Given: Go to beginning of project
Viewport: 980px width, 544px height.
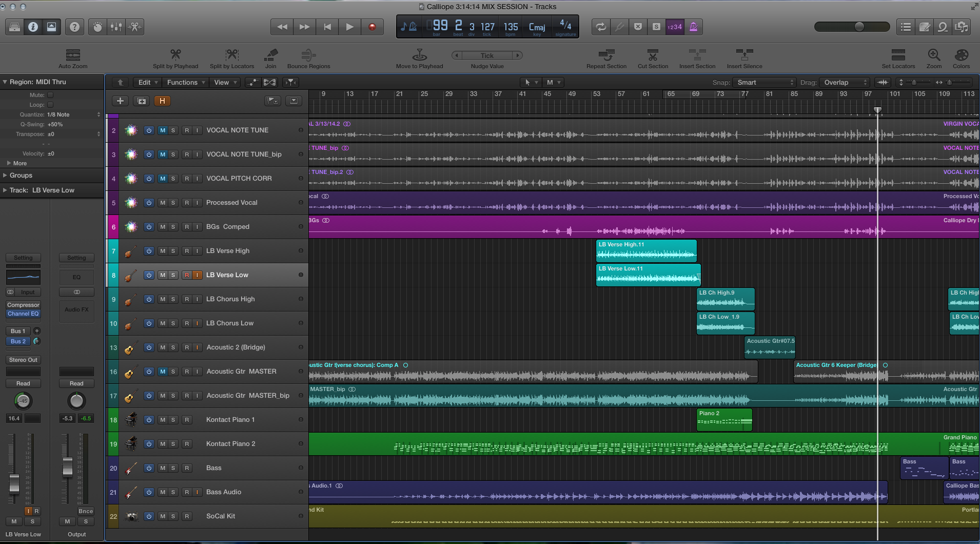Looking at the screenshot, I should (327, 27).
